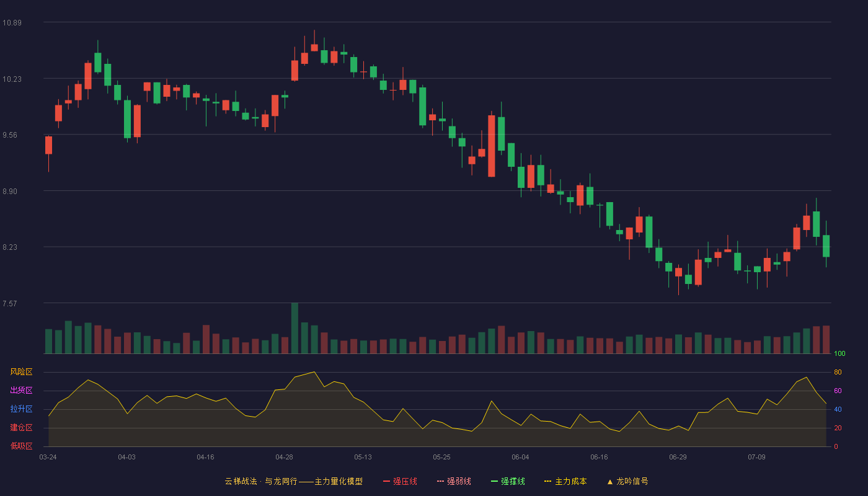
Task: Click the 07-09 date axis label
Action: point(757,457)
